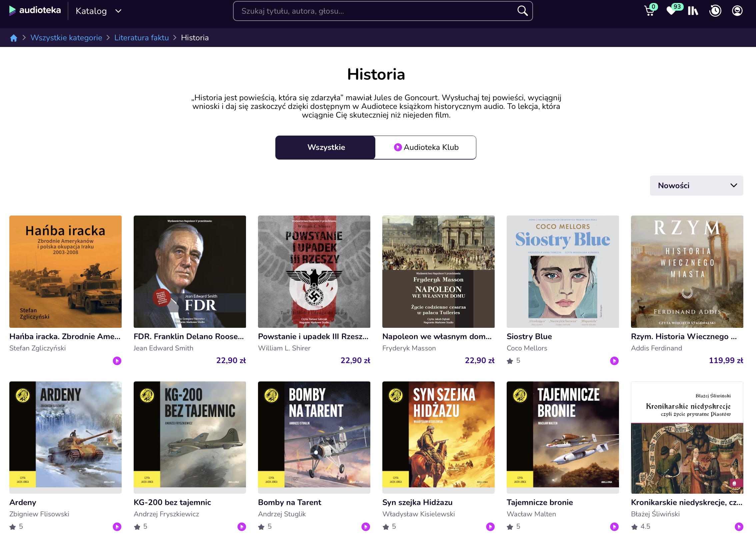This screenshot has width=756, height=537.
Task: Click the Klub play icon on KG-200 bez tajemnic
Action: tap(242, 527)
